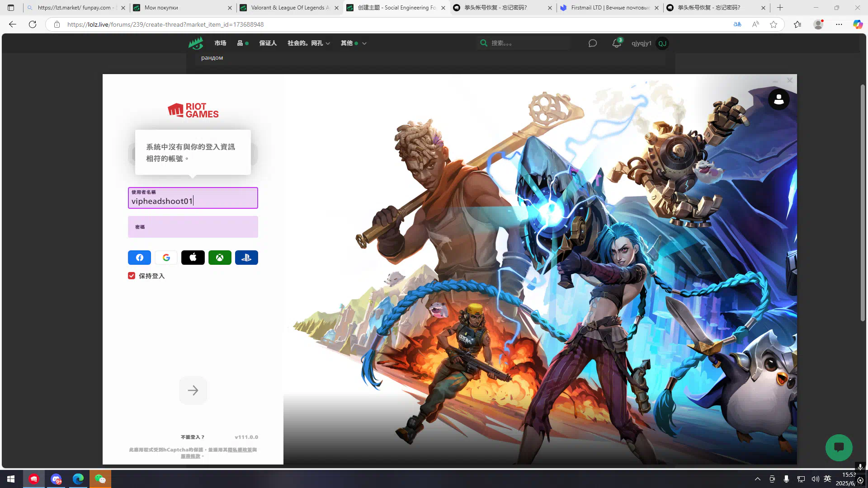868x488 pixels.
Task: Sign in with PlayStation button
Action: [246, 258]
